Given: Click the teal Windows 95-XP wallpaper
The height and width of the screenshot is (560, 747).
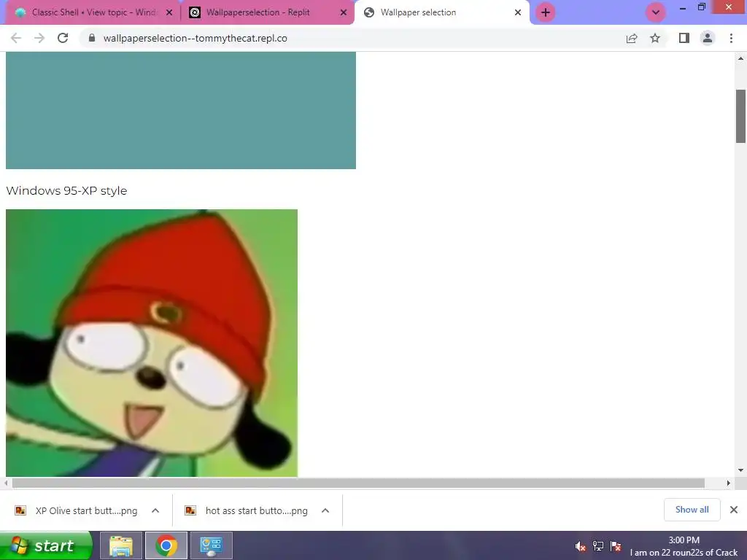Looking at the screenshot, I should click(x=181, y=111).
